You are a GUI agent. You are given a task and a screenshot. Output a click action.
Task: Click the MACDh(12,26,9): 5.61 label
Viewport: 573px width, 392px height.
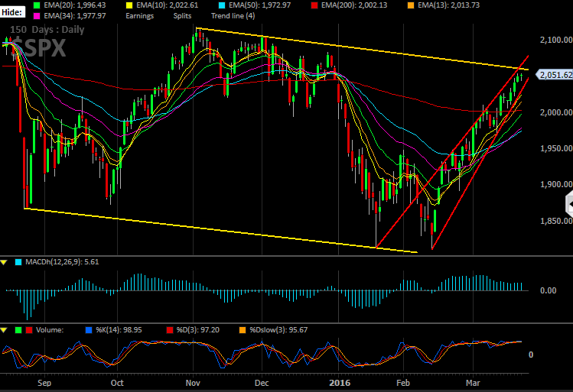(x=62, y=262)
